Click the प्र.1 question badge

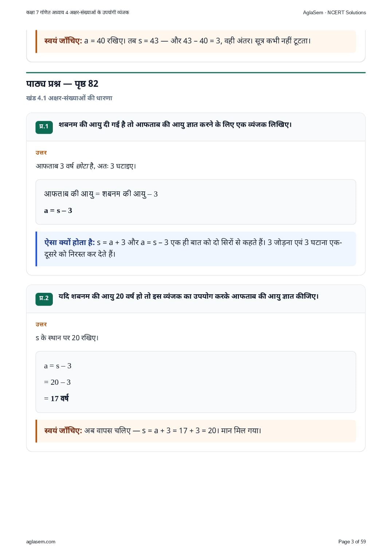click(x=44, y=127)
